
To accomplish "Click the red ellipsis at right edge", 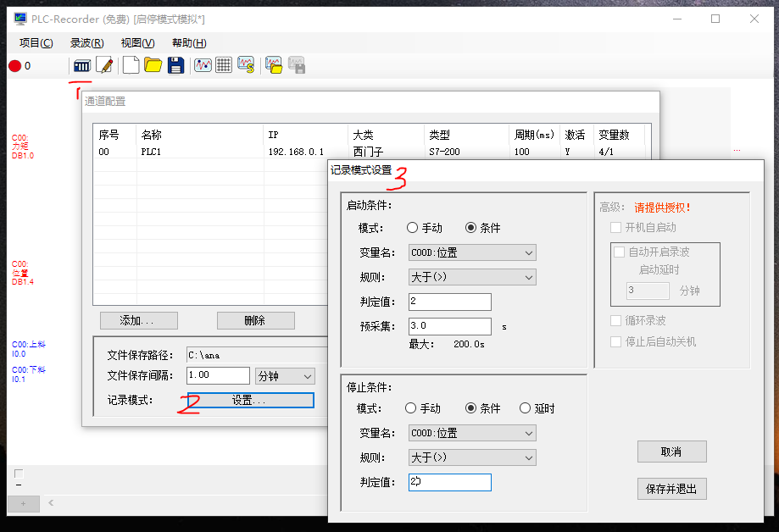I will 737,150.
